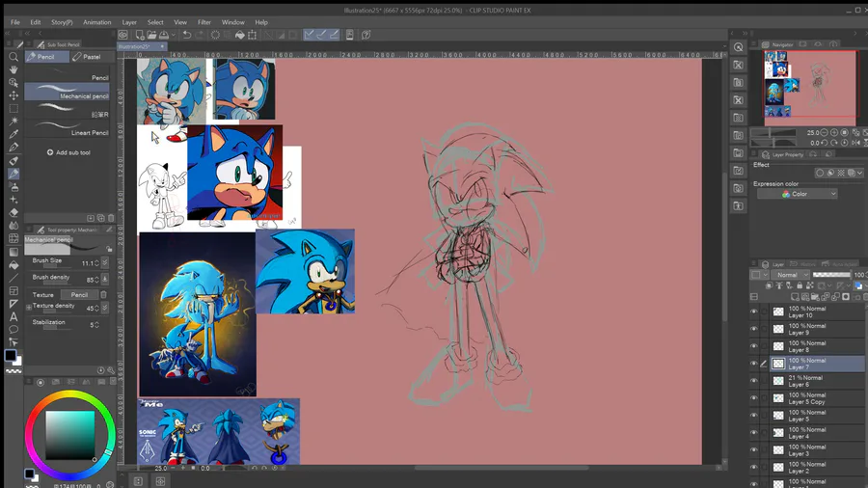Open the Normal blending mode dropdown
868x488 pixels.
tap(792, 275)
